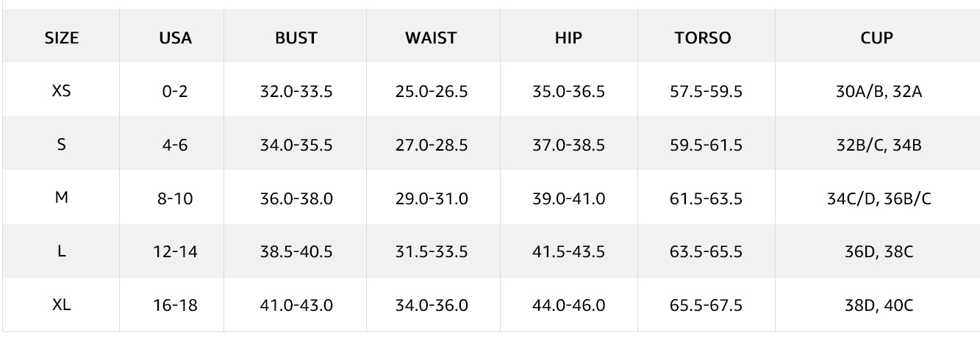The image size is (980, 341).
Task: Select the TORSO column header
Action: (x=703, y=38)
